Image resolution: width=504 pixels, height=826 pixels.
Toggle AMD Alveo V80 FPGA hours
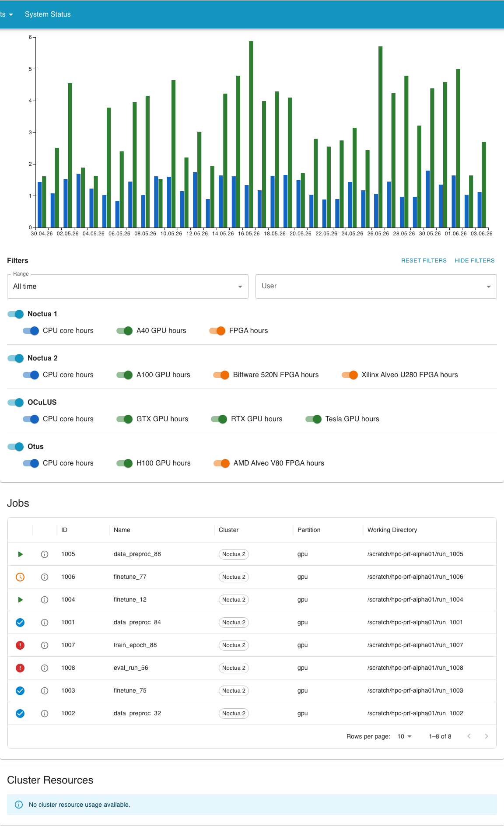[222, 463]
